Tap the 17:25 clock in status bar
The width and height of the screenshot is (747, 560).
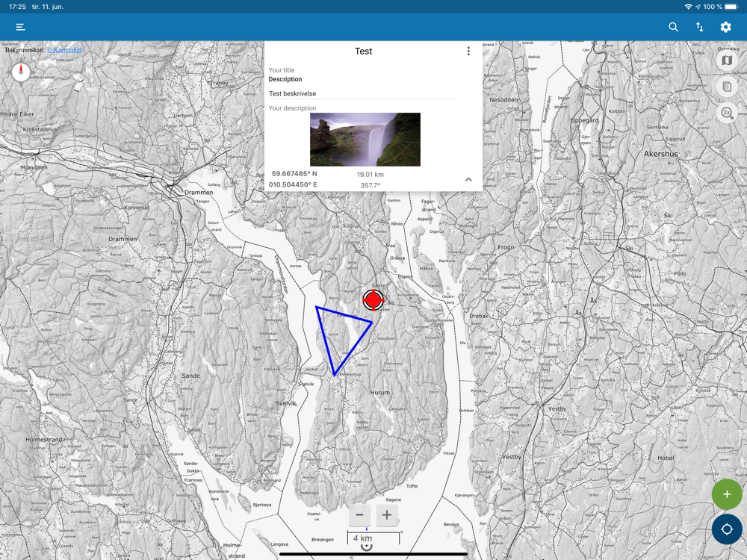tap(18, 7)
